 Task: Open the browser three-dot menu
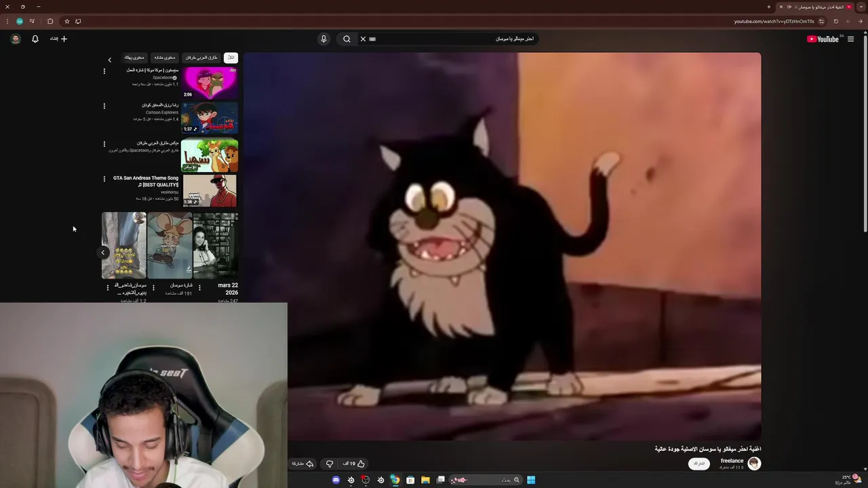tap(7, 21)
